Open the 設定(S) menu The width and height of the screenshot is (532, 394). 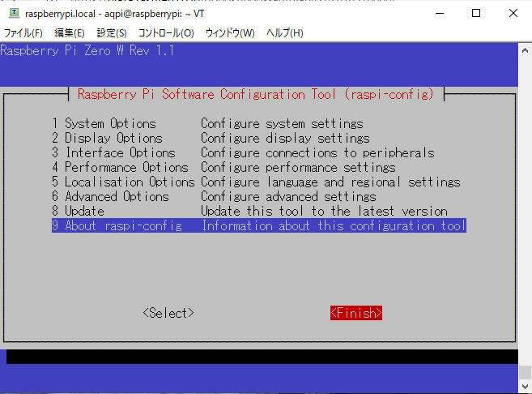pyautogui.click(x=112, y=33)
